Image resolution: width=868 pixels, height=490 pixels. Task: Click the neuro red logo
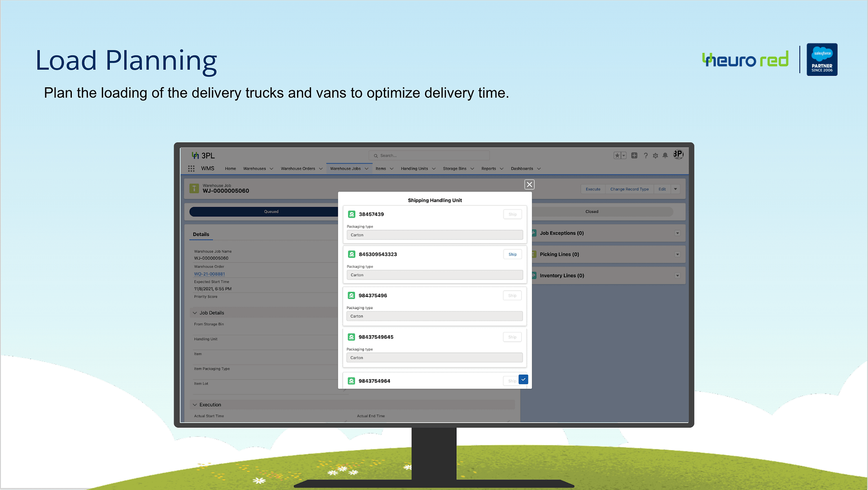coord(745,59)
